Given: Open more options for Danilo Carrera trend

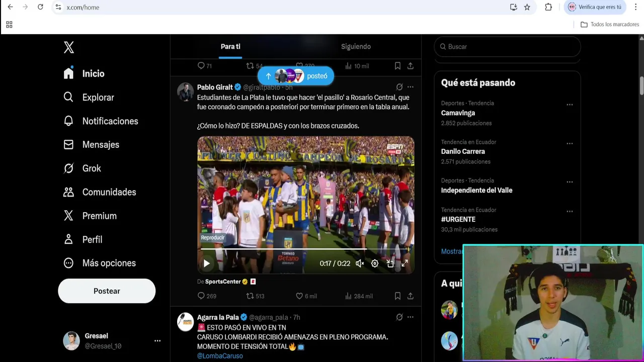Looking at the screenshot, I should point(570,143).
